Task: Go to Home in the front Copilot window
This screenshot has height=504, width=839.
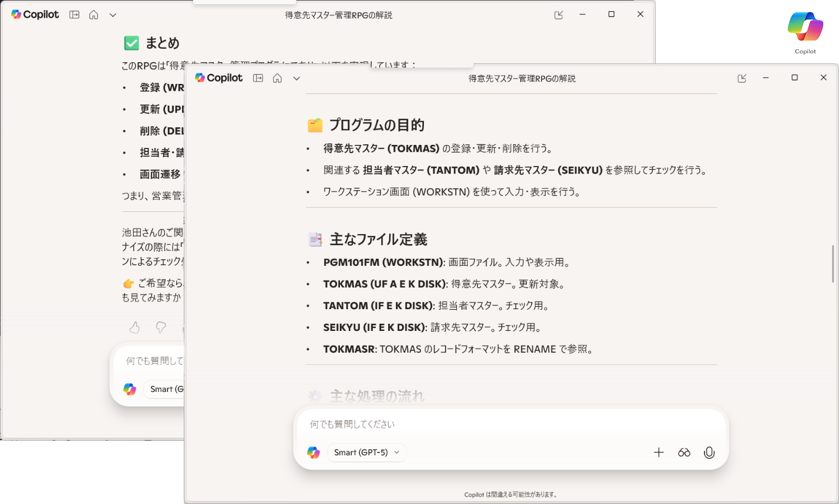Action: (x=278, y=78)
